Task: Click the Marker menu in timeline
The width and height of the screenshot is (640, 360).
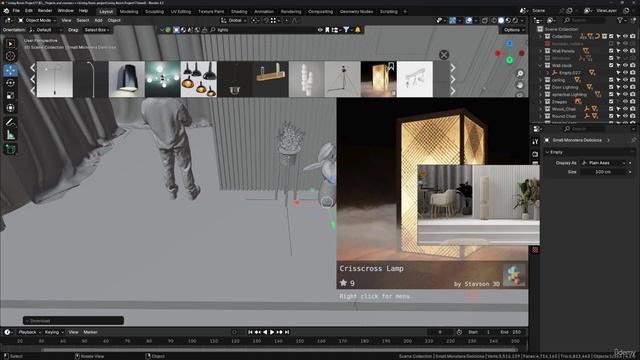Action: click(90, 332)
